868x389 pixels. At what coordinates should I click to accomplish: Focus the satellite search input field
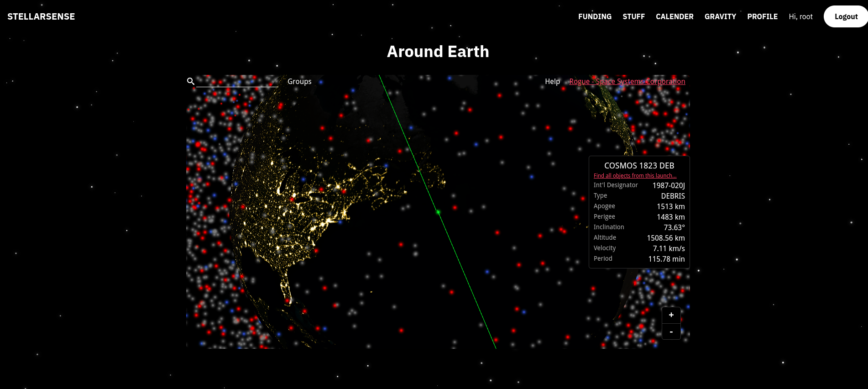point(237,81)
